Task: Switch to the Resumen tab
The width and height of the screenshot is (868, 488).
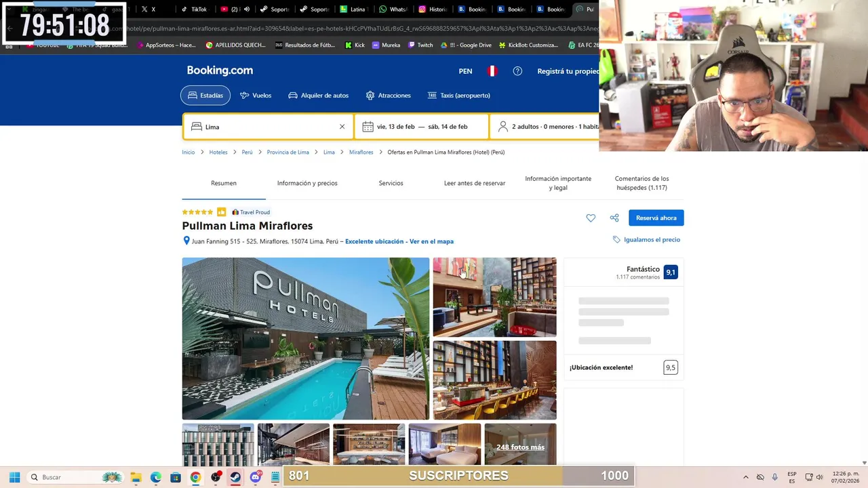Action: (224, 183)
